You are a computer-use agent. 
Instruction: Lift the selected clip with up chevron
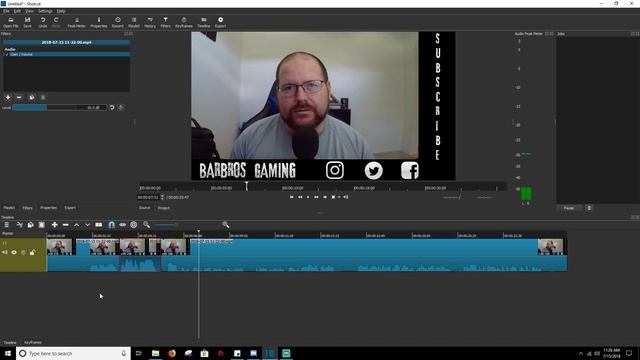pos(76,225)
